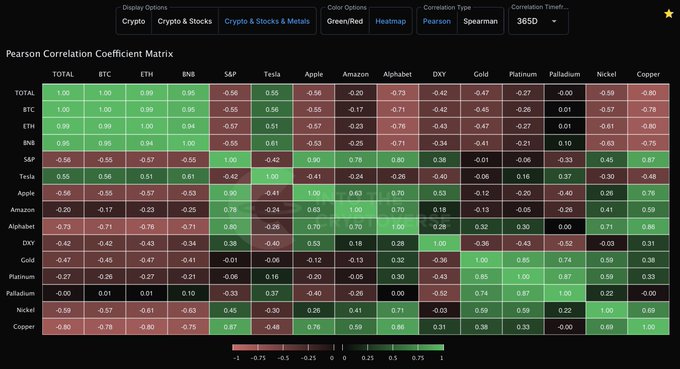This screenshot has height=369, width=680.
Task: Select the Crypto display option
Action: [134, 21]
